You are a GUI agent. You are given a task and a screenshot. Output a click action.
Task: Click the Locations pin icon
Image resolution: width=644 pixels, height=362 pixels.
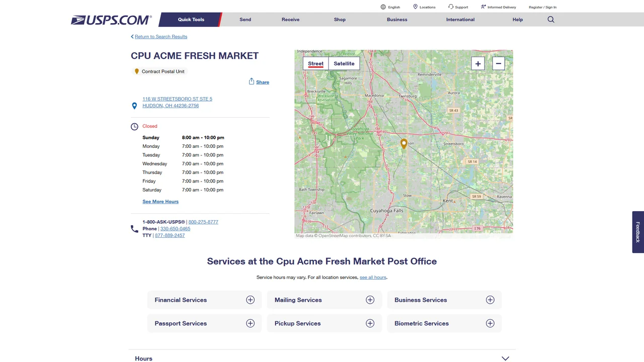click(415, 7)
